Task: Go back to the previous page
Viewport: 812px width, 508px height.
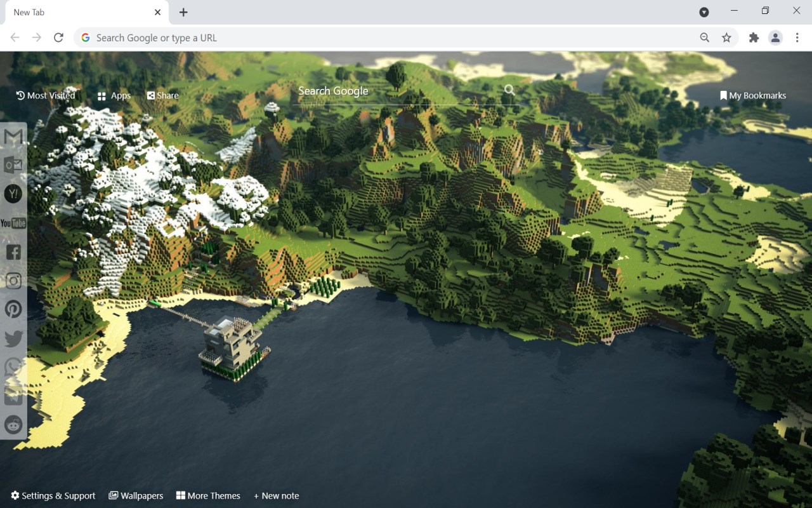Action: pyautogui.click(x=15, y=37)
